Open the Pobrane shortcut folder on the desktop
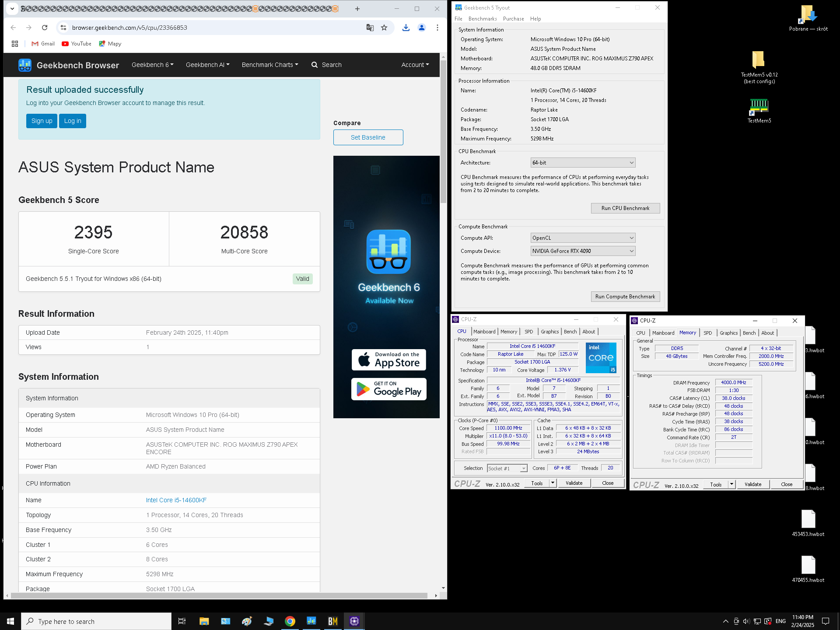 808,18
